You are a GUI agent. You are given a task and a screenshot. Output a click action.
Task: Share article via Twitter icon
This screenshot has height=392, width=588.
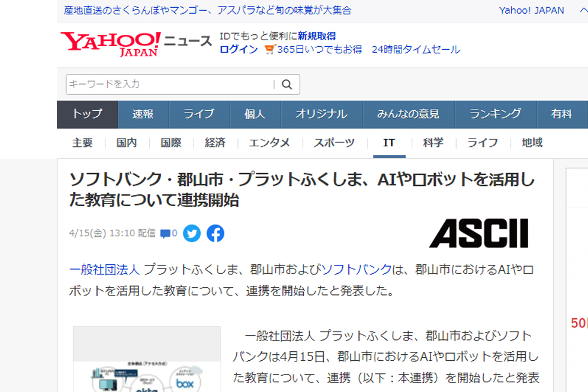point(192,233)
